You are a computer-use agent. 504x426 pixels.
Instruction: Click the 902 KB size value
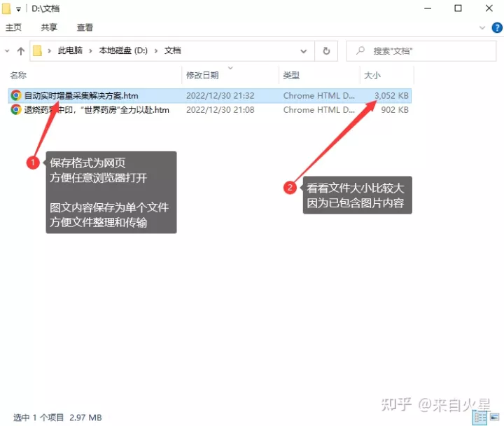coord(395,110)
